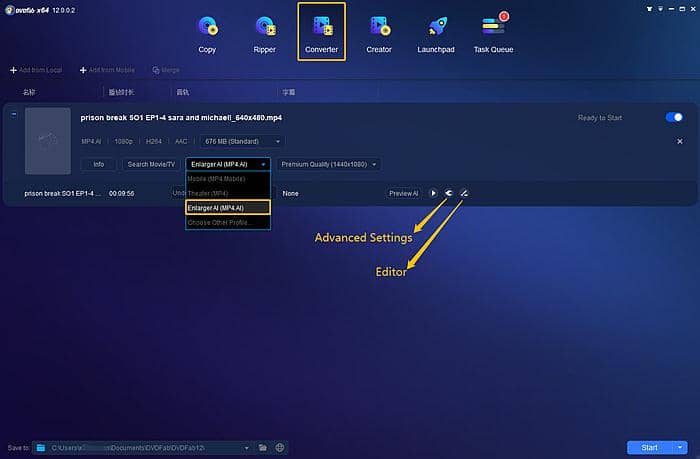Toggle the Ready to Start switch off
700x459 pixels.
(x=674, y=117)
